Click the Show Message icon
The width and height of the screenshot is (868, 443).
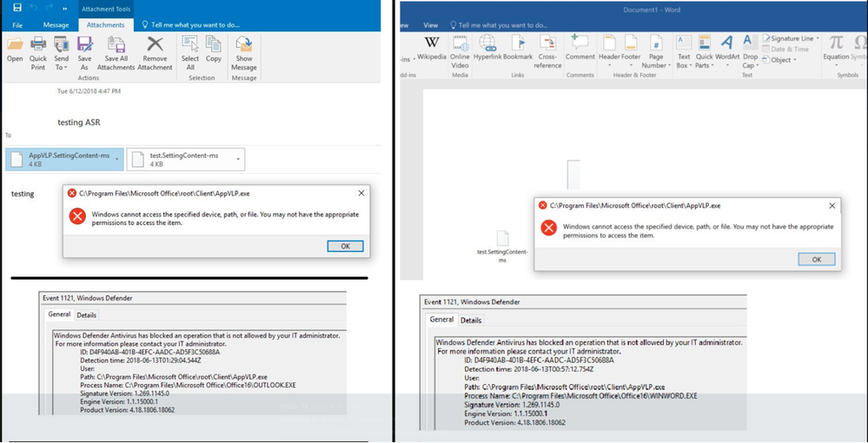(x=244, y=44)
